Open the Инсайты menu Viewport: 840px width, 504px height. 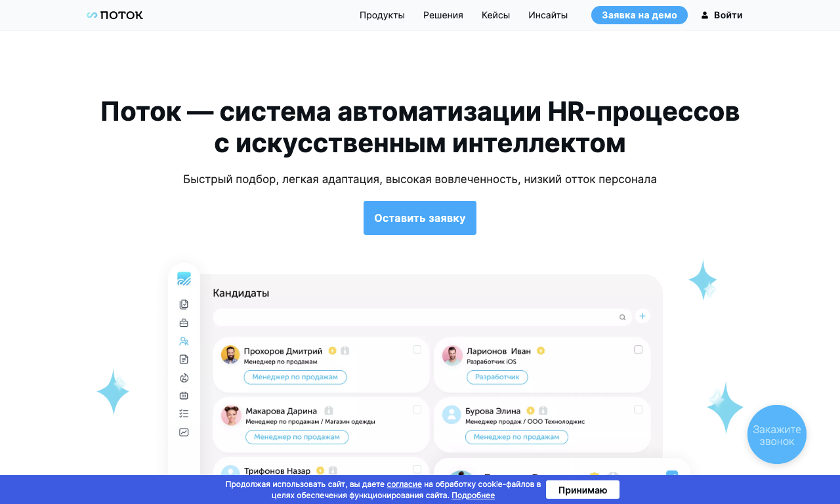[548, 15]
